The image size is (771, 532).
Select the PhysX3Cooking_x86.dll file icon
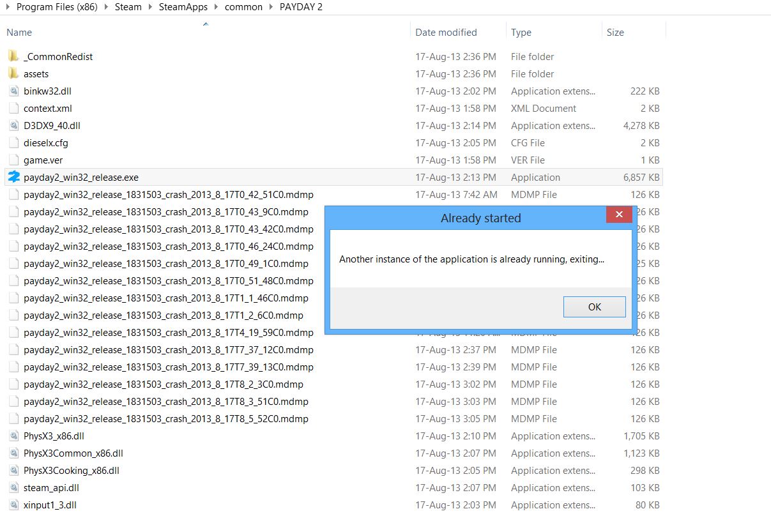pyautogui.click(x=13, y=470)
